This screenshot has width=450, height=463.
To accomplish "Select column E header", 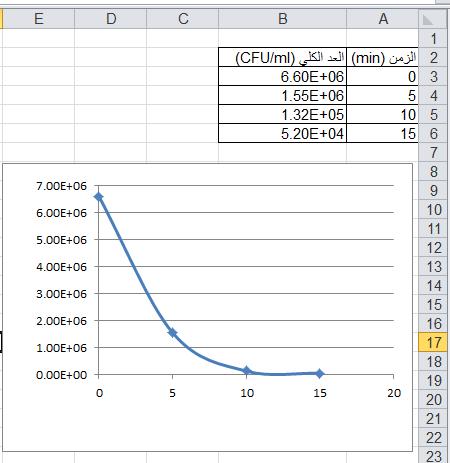I will pyautogui.click(x=38, y=19).
